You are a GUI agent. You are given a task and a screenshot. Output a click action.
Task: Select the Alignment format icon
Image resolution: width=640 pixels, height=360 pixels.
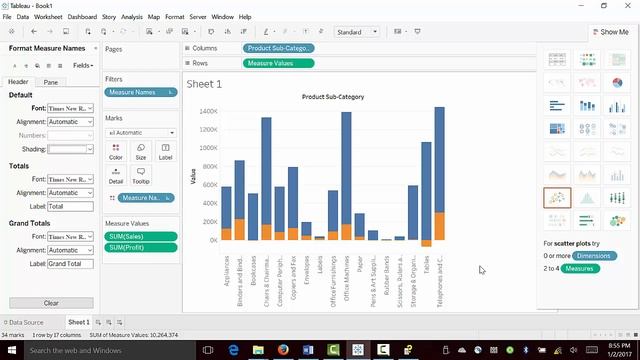pos(26,66)
